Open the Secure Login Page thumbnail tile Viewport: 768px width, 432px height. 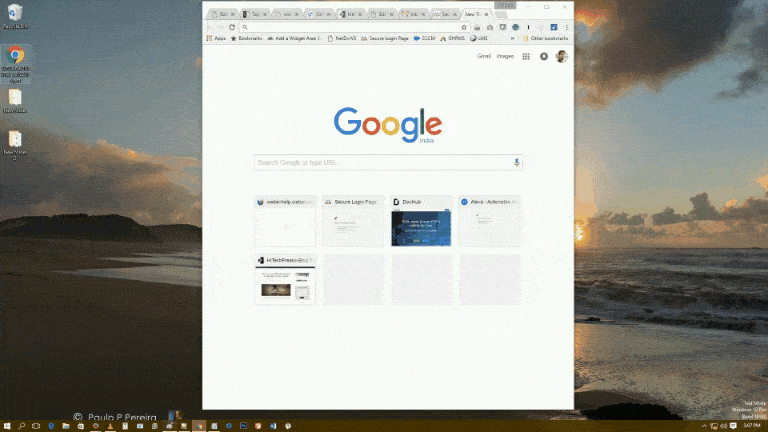click(x=353, y=221)
